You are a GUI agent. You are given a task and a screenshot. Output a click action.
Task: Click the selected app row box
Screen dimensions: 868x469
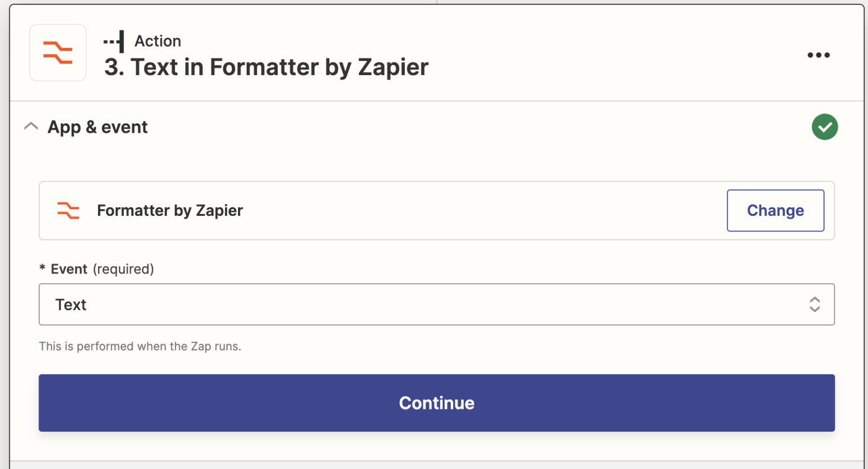(436, 210)
